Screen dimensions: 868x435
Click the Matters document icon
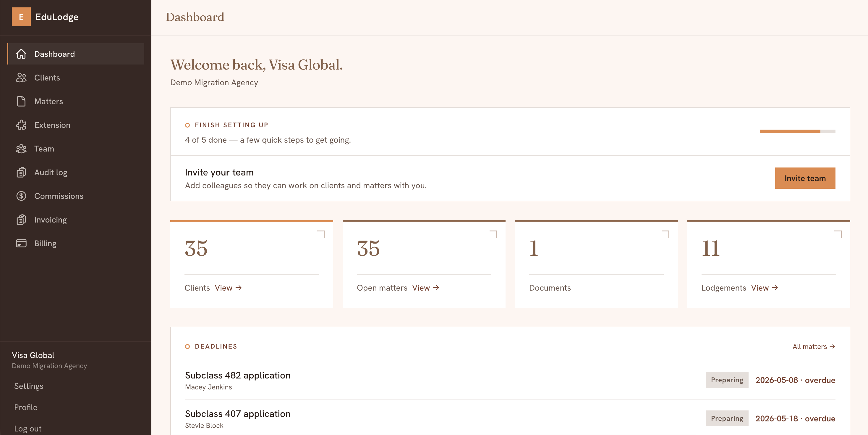coord(21,101)
